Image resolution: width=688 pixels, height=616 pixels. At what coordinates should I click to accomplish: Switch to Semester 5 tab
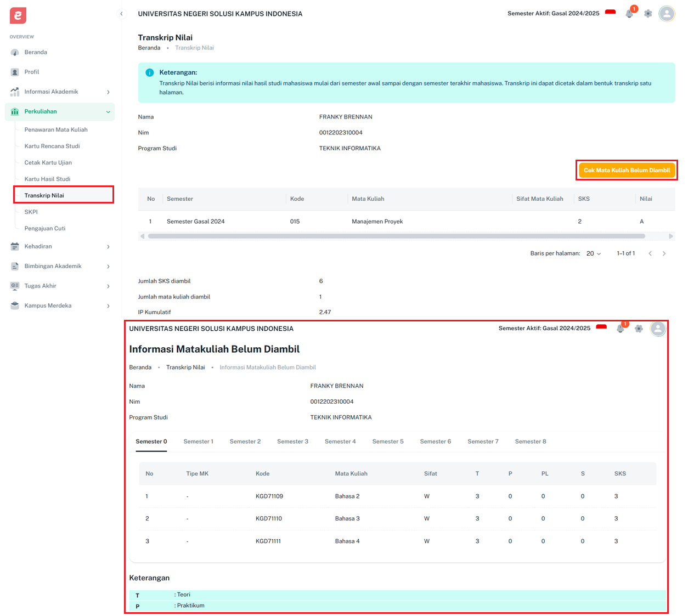(388, 442)
